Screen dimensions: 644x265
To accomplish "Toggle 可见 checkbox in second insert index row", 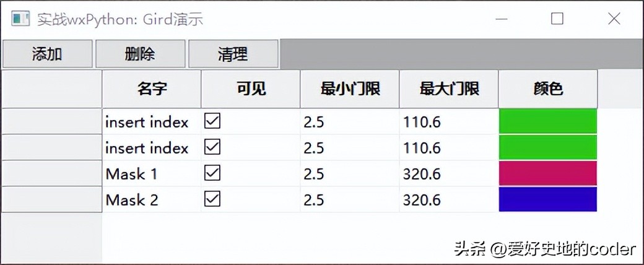I will coord(212,147).
